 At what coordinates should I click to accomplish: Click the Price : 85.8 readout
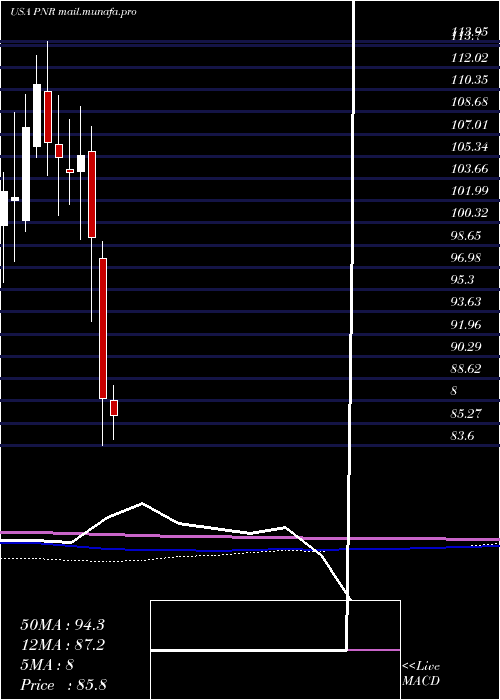(x=63, y=685)
